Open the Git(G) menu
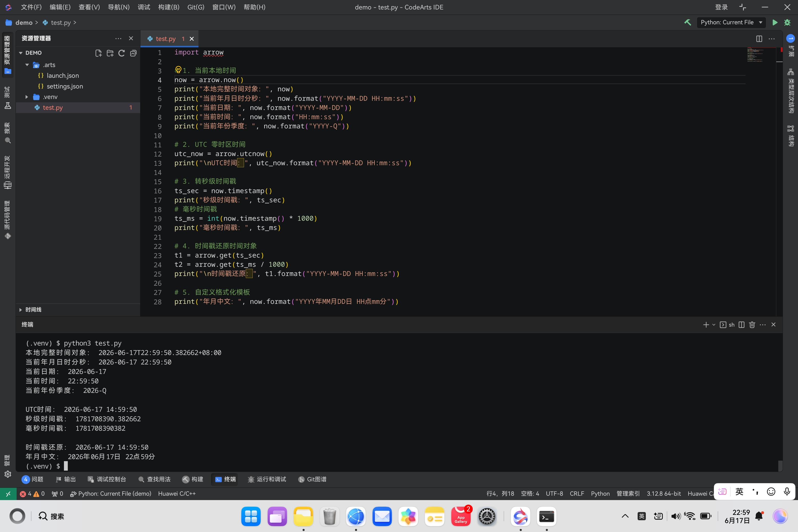Image resolution: width=798 pixels, height=532 pixels. point(196,7)
